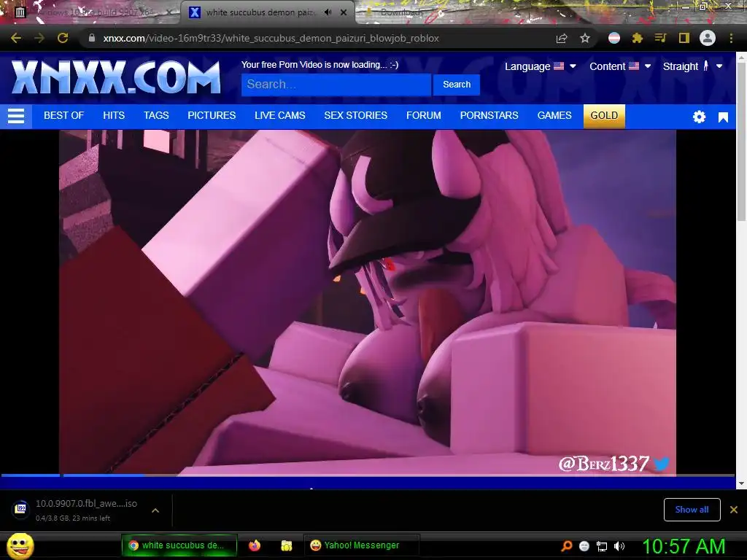Screen dimensions: 747x560
Task: Click the white bookmark flag icon
Action: point(723,117)
